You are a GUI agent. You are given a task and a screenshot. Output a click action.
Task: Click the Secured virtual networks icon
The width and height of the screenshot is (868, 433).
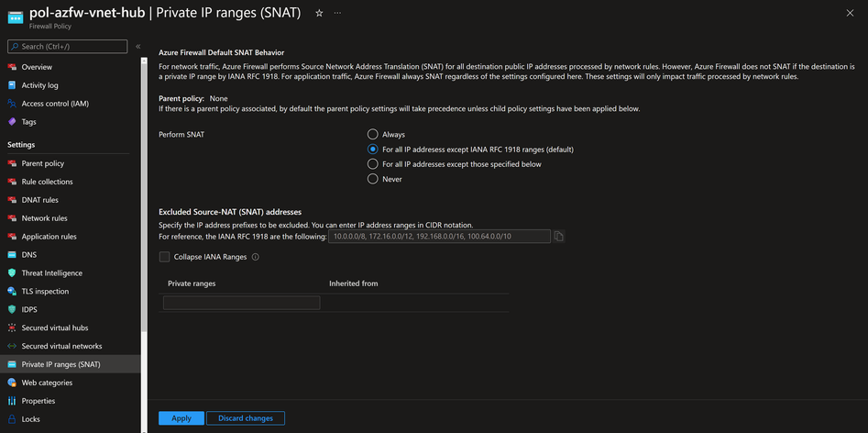(x=12, y=346)
